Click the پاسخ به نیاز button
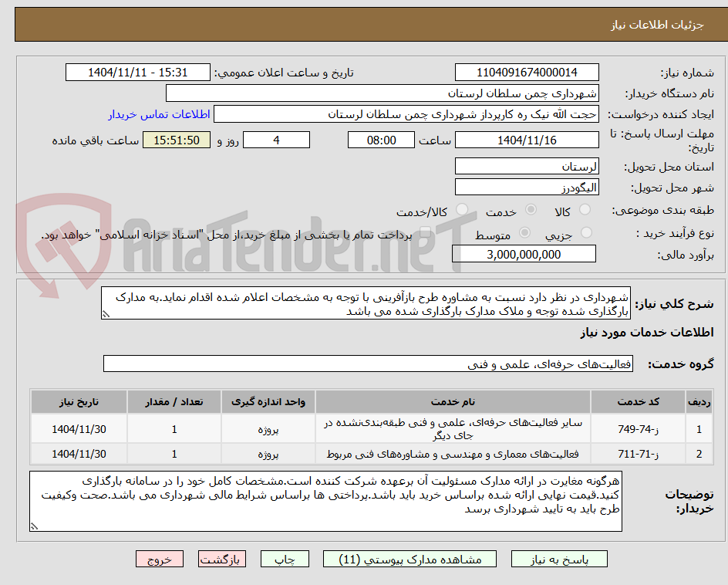This screenshot has height=585, width=728. [x=559, y=560]
